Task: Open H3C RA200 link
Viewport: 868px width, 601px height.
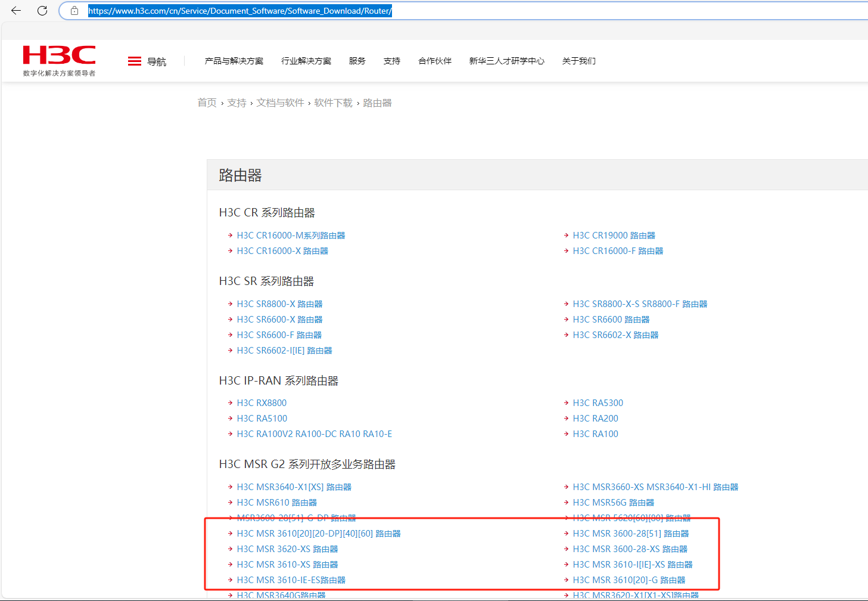Action: (596, 419)
